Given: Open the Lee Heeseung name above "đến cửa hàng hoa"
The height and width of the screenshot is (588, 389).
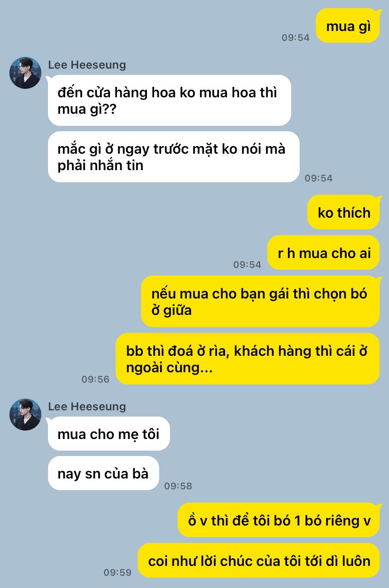Looking at the screenshot, I should [87, 65].
